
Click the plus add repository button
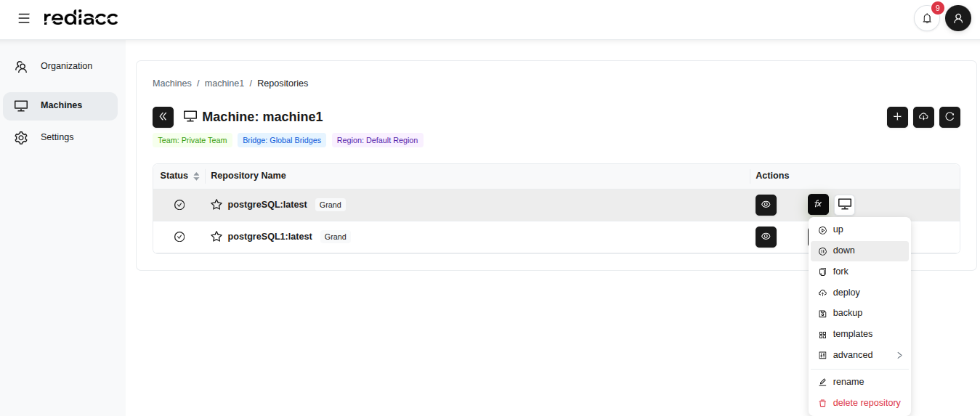(x=897, y=117)
